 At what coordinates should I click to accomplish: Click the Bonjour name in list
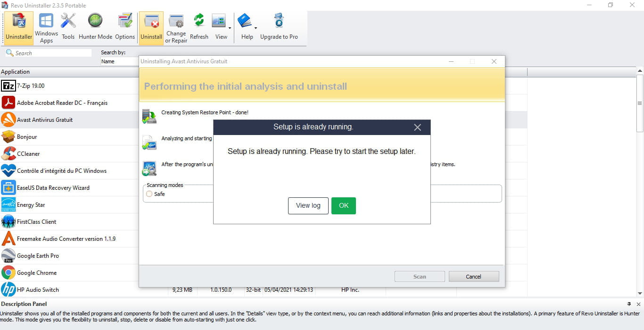coord(27,137)
